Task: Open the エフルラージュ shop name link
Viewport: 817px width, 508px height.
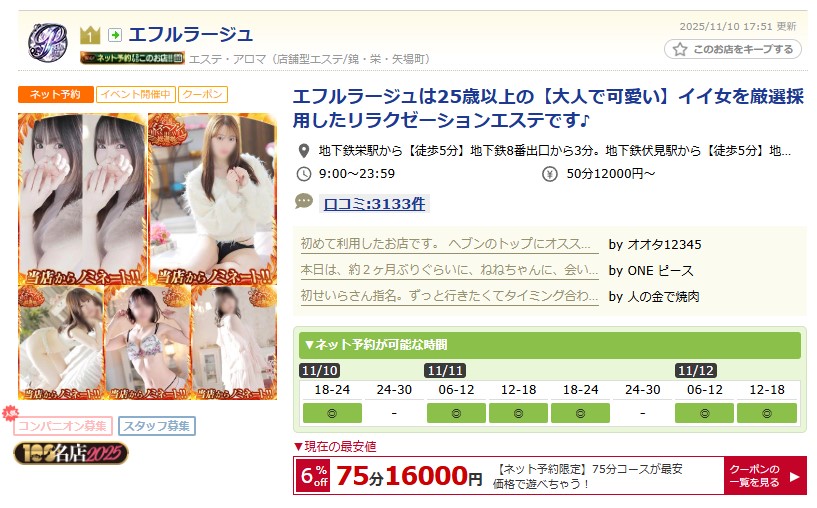Action: point(190,35)
